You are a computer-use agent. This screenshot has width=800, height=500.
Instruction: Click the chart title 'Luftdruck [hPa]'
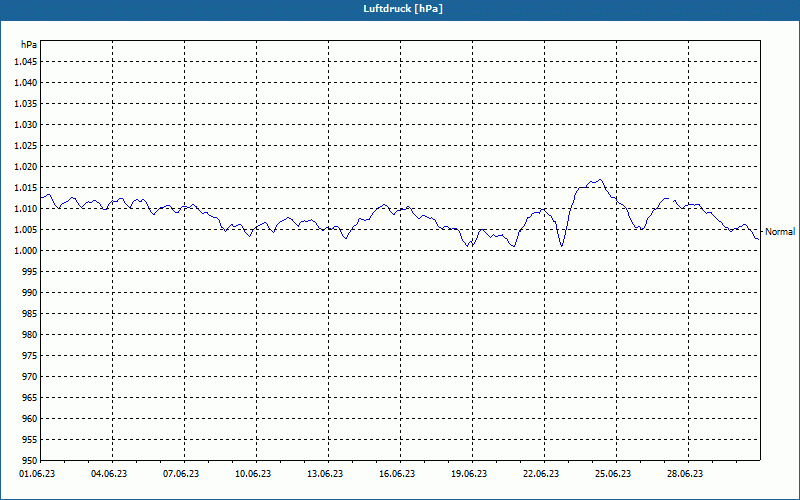pos(403,9)
